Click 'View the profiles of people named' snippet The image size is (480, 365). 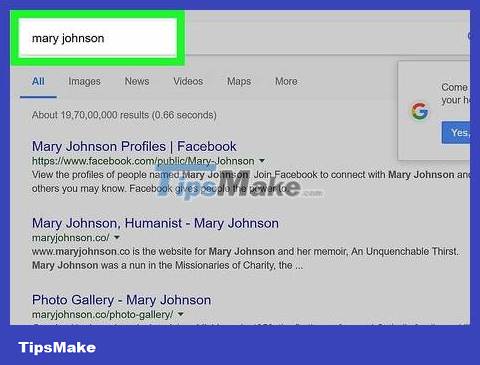[x=106, y=175]
